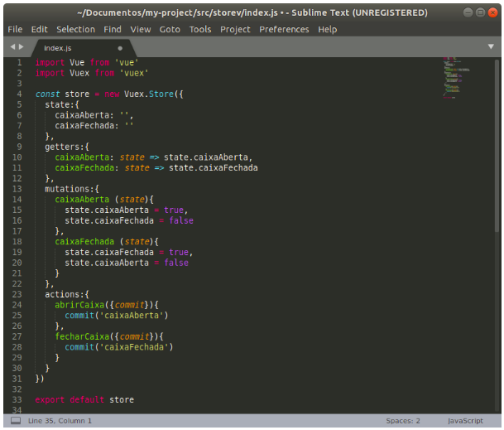Click state property 'caixaAberta: '',' on line 6

(x=94, y=115)
